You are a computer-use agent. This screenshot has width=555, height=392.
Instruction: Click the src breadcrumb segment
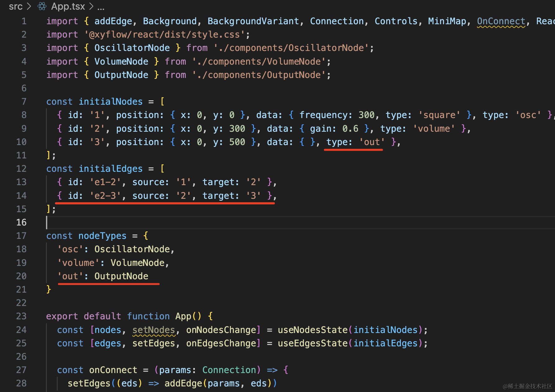16,6
